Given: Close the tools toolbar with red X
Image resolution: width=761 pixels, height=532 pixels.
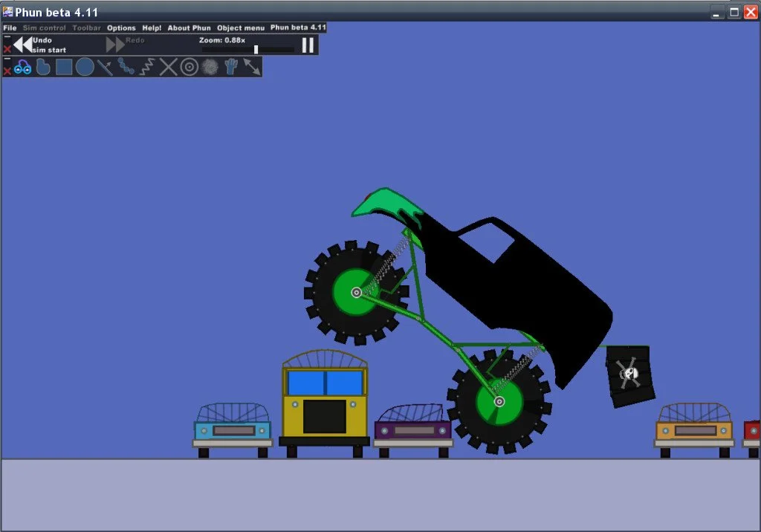Looking at the screenshot, I should pyautogui.click(x=7, y=71).
